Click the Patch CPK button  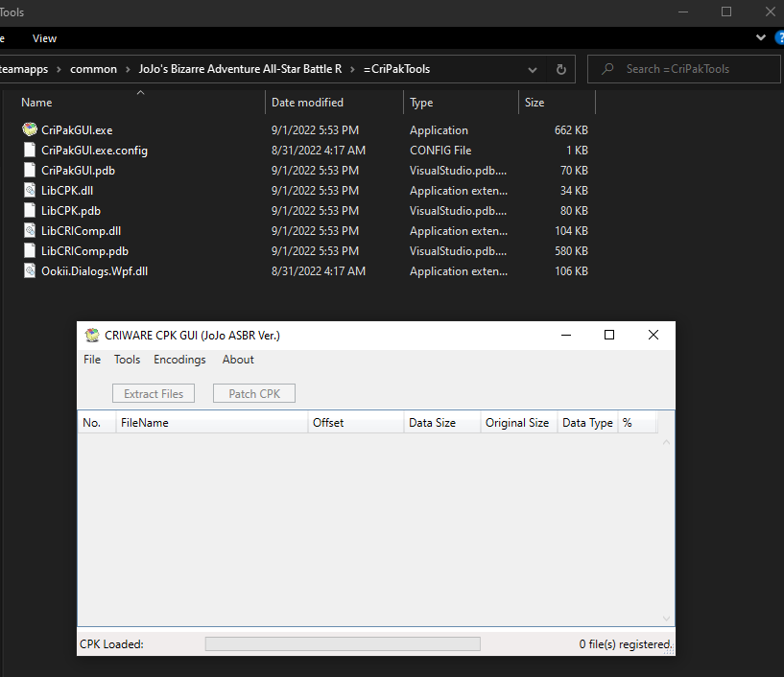coord(254,394)
